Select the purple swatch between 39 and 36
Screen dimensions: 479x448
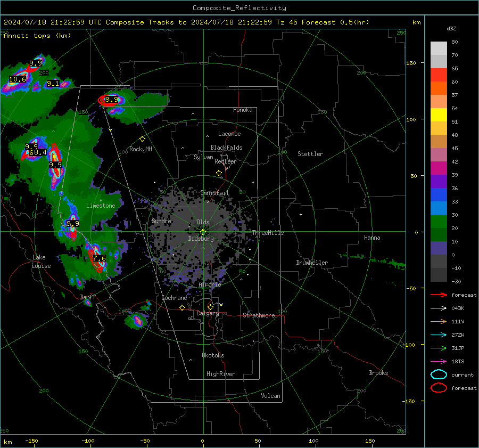click(439, 181)
